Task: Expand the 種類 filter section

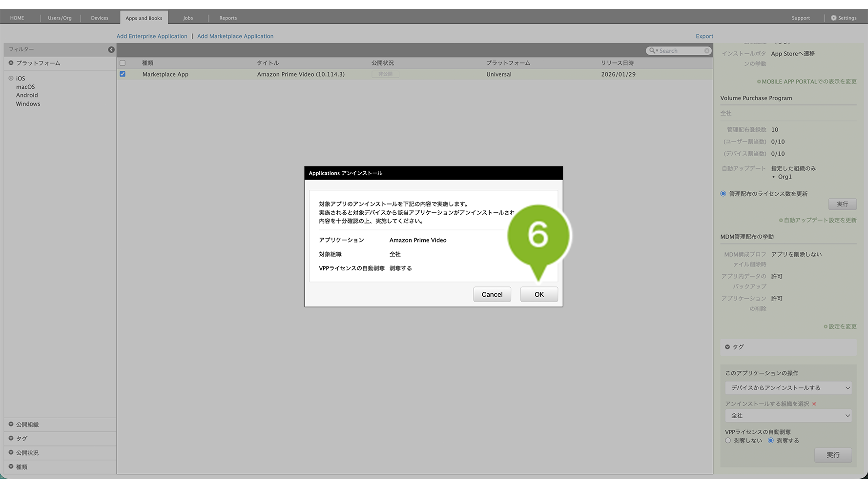Action: (x=11, y=467)
